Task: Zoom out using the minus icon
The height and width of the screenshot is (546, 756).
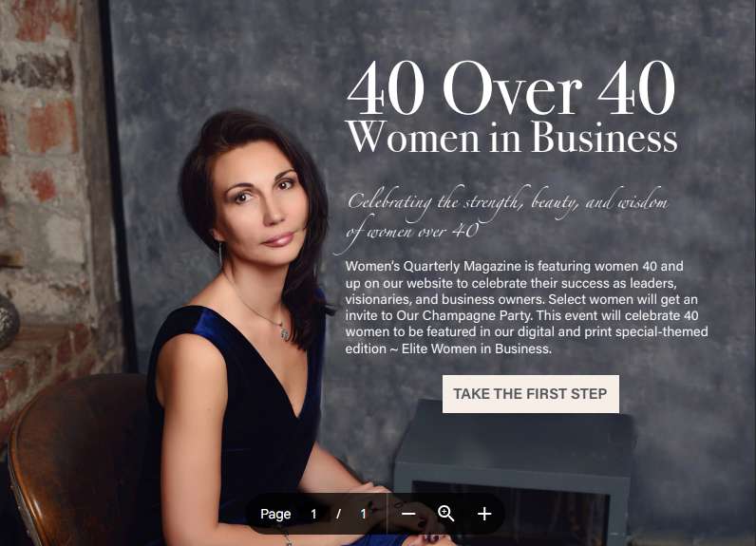Action: pos(408,514)
